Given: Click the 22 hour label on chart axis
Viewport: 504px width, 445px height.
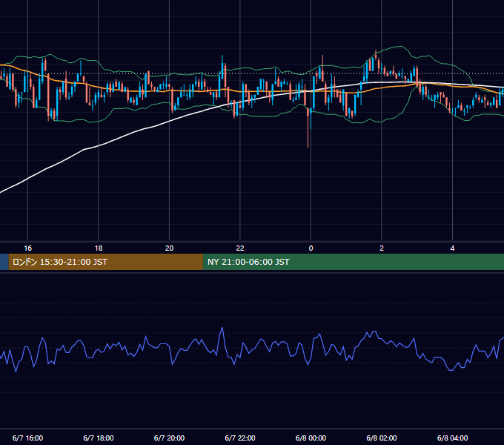Looking at the screenshot, I should click(240, 248).
